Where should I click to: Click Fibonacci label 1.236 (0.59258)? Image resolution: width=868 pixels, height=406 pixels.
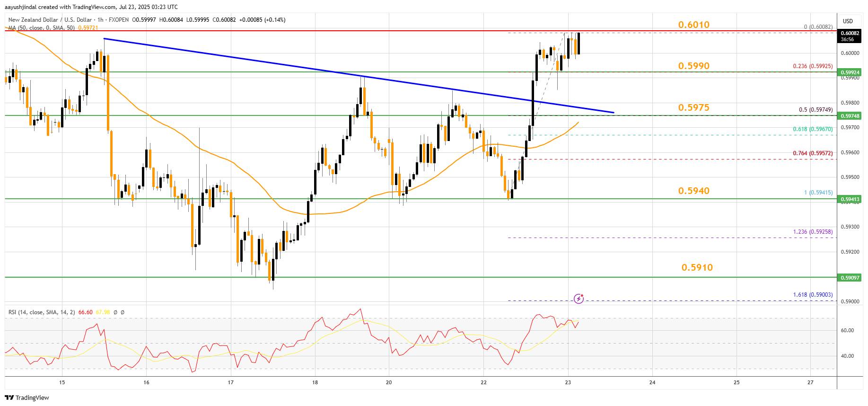[x=813, y=232]
